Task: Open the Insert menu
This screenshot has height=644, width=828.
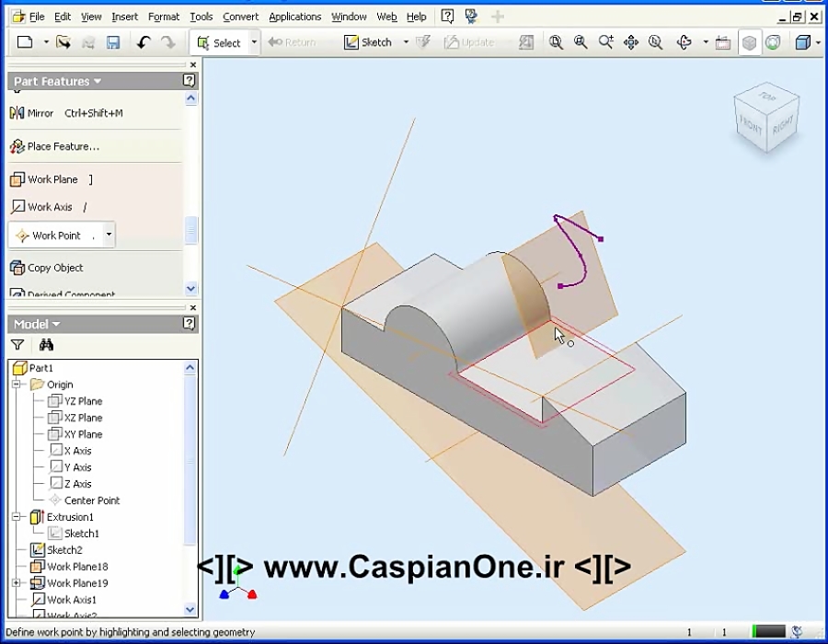Action: (x=124, y=17)
